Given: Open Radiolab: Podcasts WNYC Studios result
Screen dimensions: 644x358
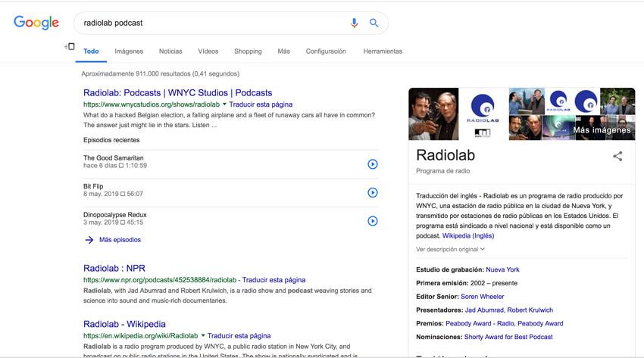Looking at the screenshot, I should tap(178, 92).
